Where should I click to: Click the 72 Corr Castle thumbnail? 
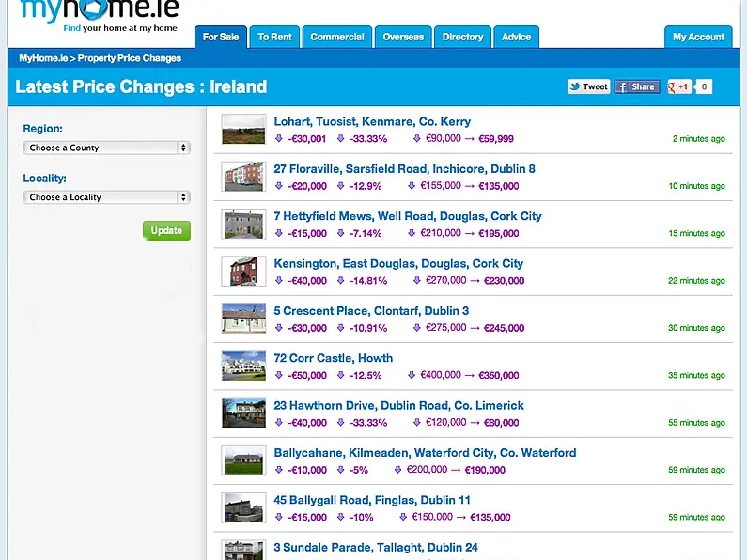[x=243, y=366]
